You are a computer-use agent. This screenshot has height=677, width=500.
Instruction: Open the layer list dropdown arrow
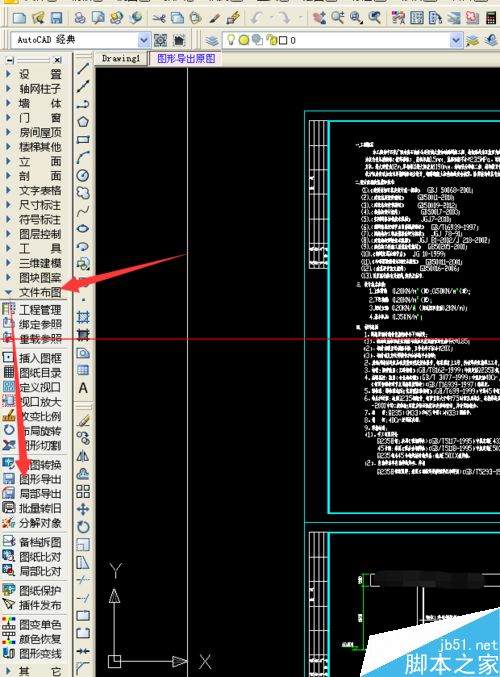tap(456, 40)
